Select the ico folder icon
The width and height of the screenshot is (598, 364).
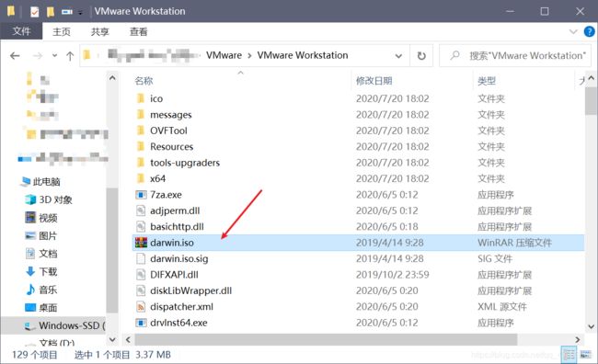(x=141, y=98)
